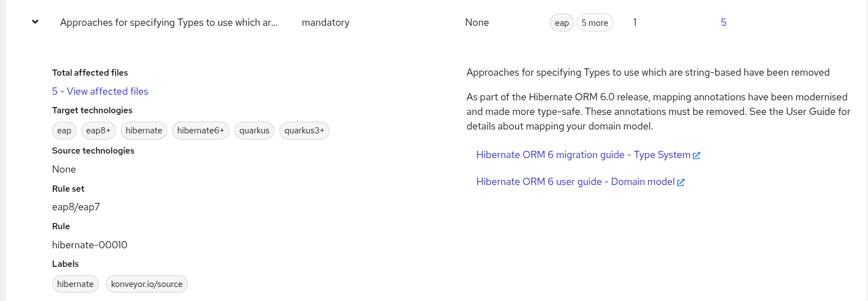
Task: Click external-link icon next to 'Type System'
Action: click(697, 155)
